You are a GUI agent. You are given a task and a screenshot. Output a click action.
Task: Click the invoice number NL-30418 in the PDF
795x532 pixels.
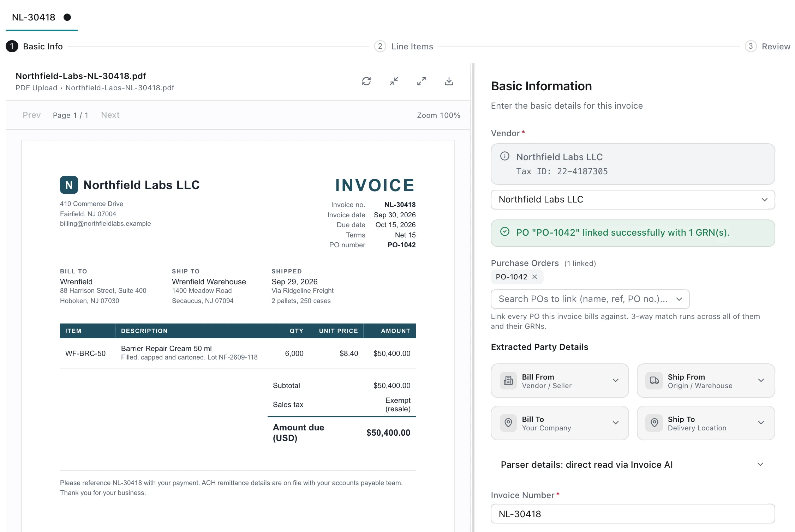coord(400,205)
